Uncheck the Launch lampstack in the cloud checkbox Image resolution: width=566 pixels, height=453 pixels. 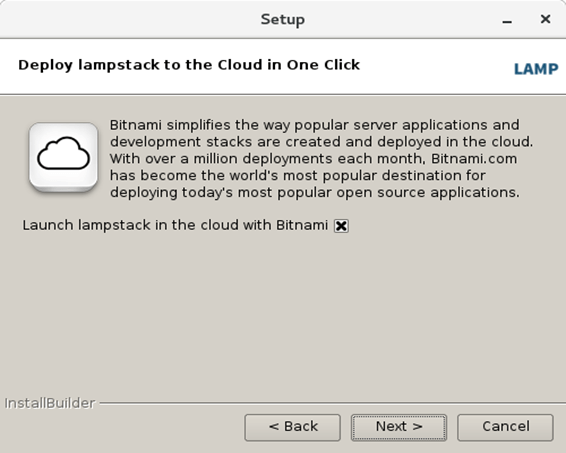pos(341,226)
